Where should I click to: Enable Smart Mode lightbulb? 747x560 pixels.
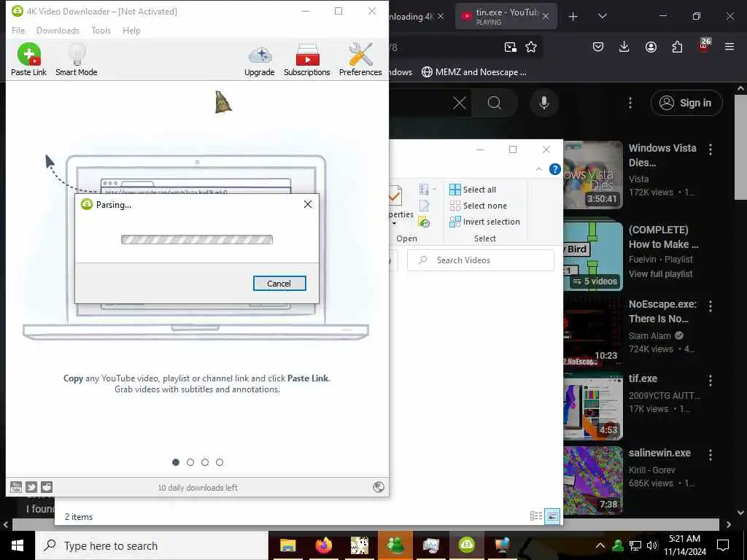(76, 60)
